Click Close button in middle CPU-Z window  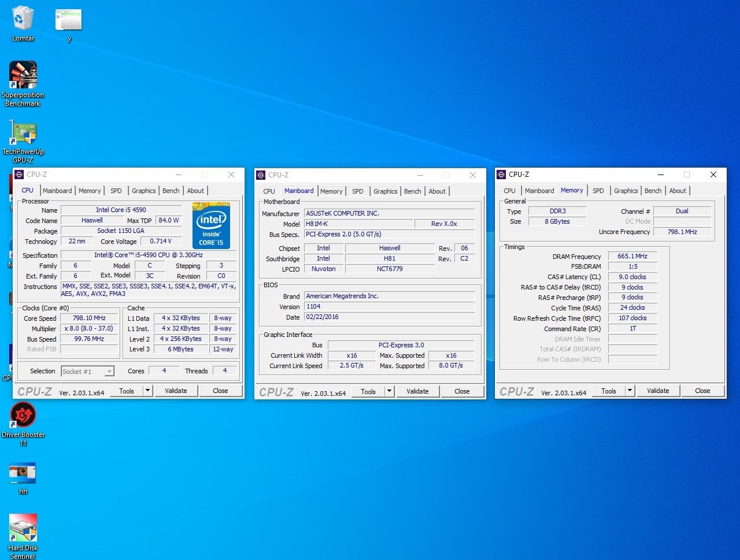tap(462, 391)
